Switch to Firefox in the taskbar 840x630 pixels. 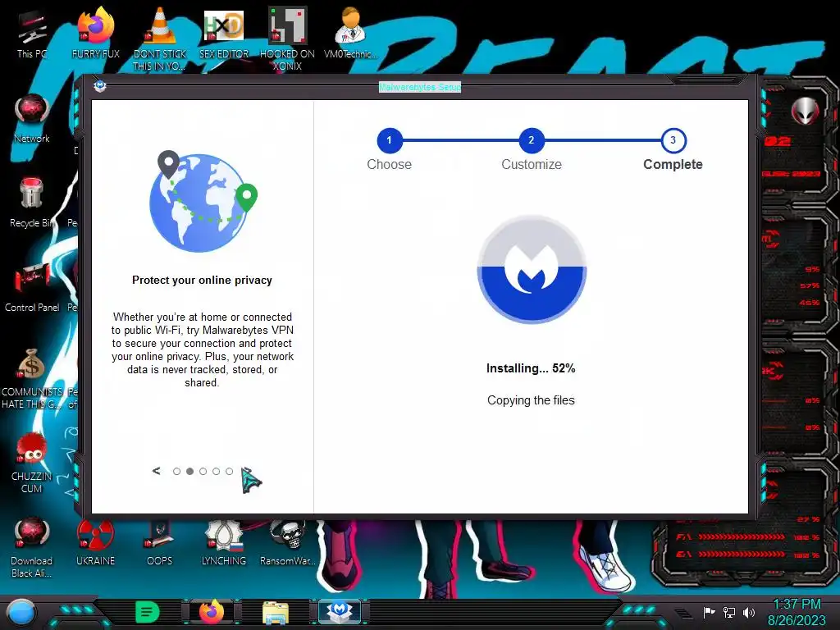point(212,612)
